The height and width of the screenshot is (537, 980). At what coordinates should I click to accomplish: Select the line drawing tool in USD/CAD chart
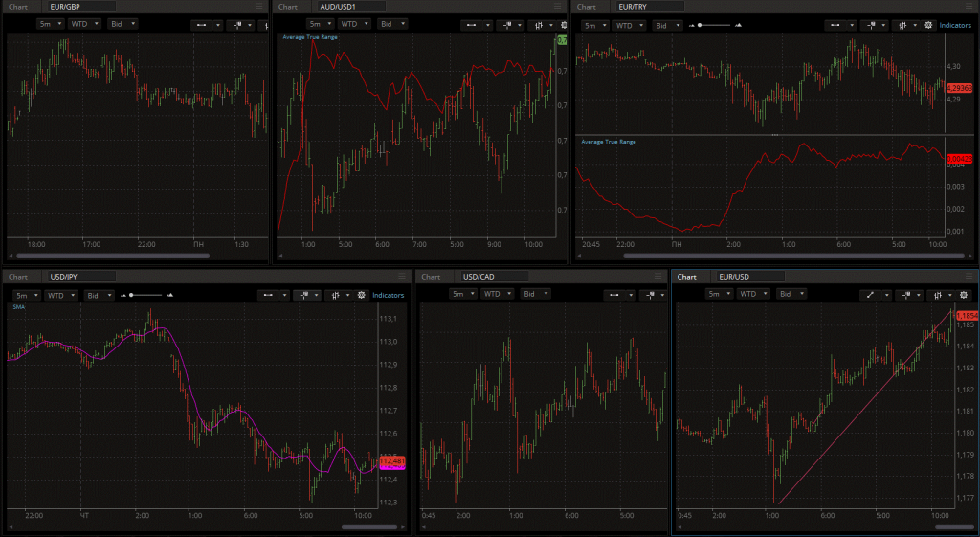tap(615, 295)
